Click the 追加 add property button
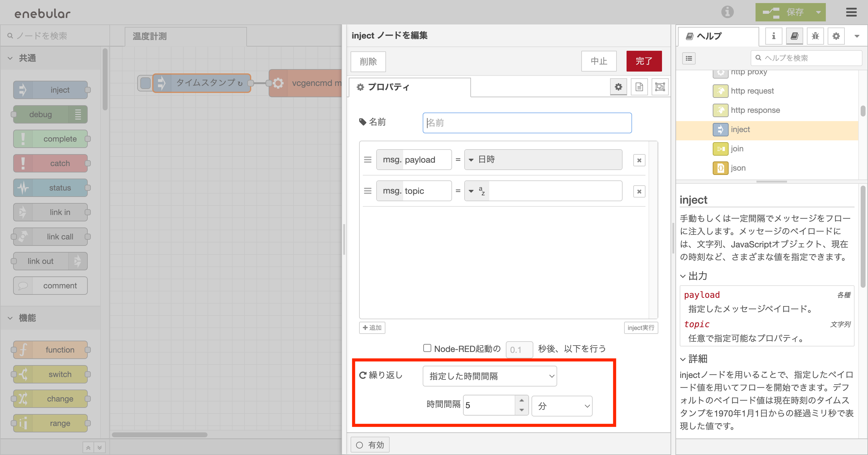 point(372,327)
